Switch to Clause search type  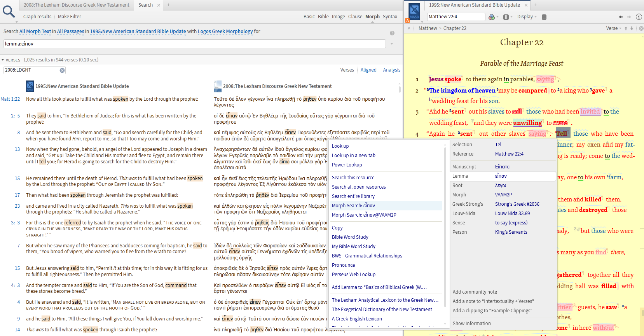point(355,17)
